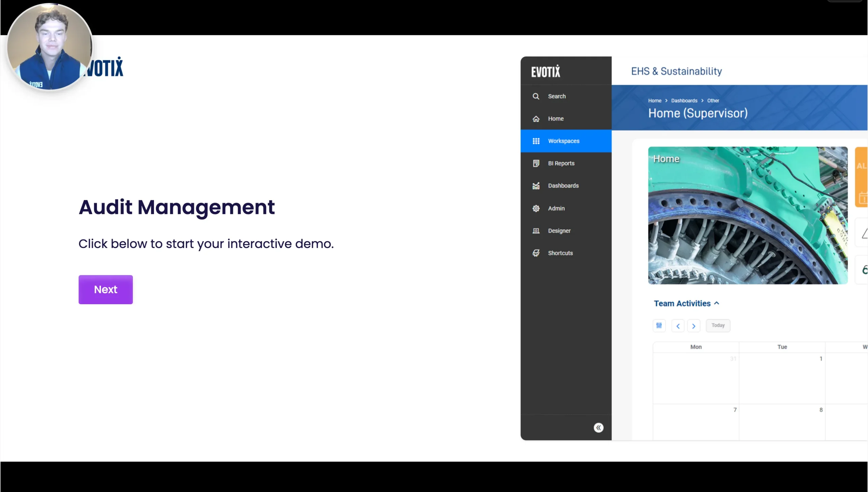This screenshot has height=492, width=868.
Task: Click the Other breadcrumb link
Action: click(x=713, y=101)
